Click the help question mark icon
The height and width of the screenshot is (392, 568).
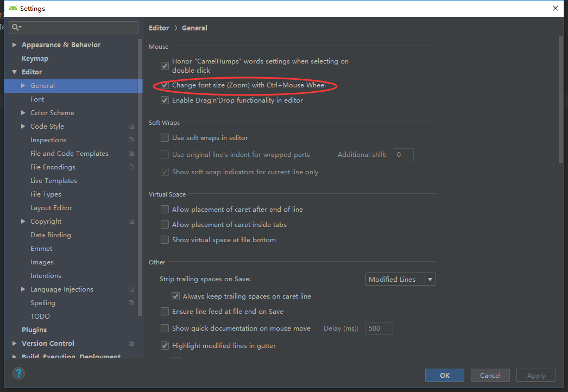click(18, 373)
